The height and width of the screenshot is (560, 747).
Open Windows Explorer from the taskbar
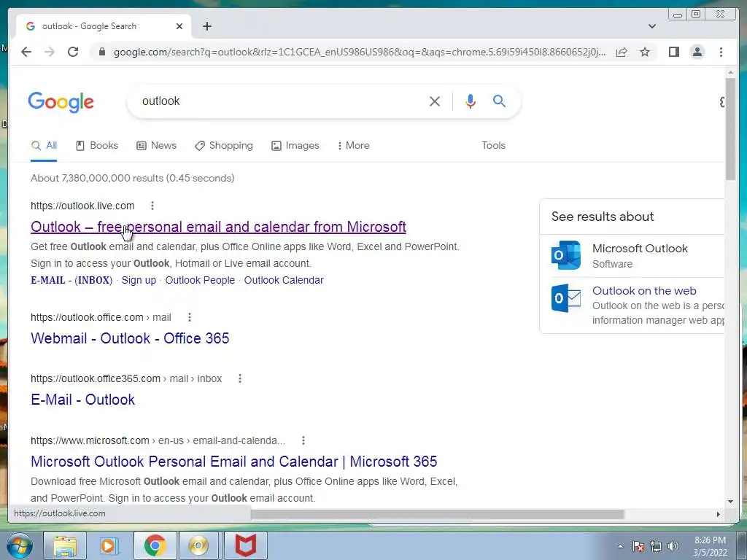65,545
